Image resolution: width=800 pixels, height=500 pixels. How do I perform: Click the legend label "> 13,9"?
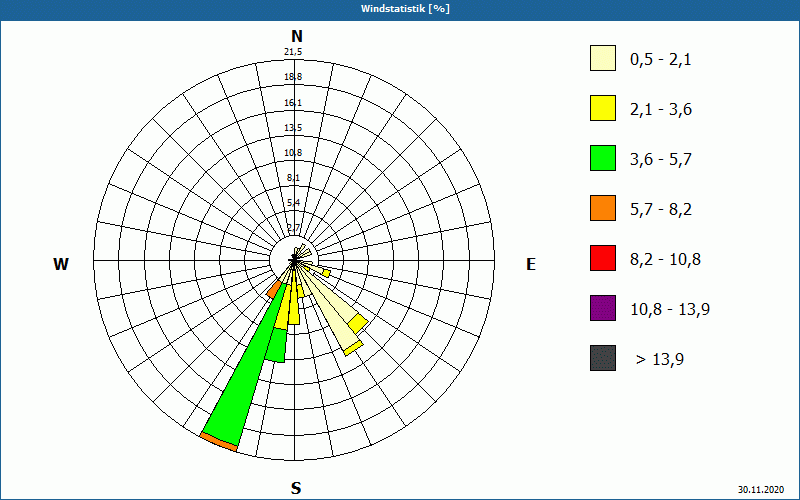pos(660,360)
